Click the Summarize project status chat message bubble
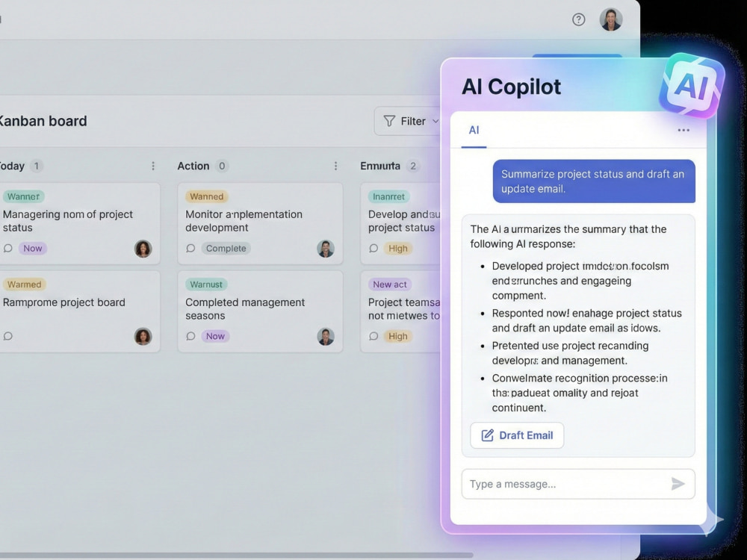The width and height of the screenshot is (747, 560). point(594,181)
